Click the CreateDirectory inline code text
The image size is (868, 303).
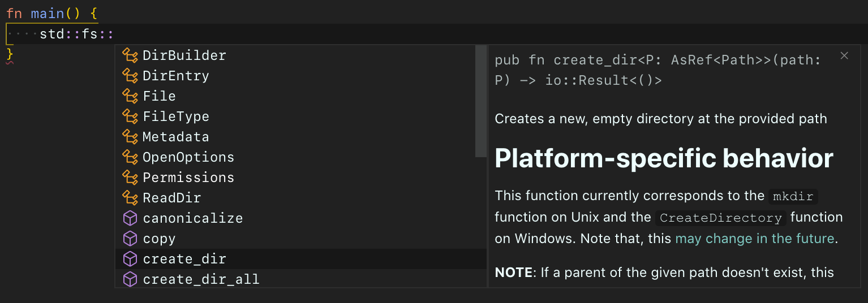(720, 218)
